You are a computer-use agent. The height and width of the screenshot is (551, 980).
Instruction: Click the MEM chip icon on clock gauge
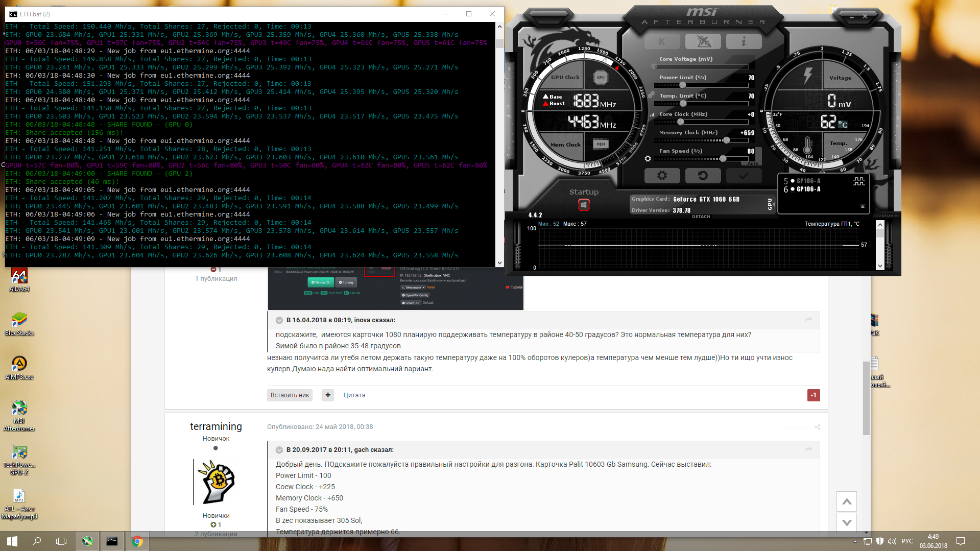tap(601, 145)
